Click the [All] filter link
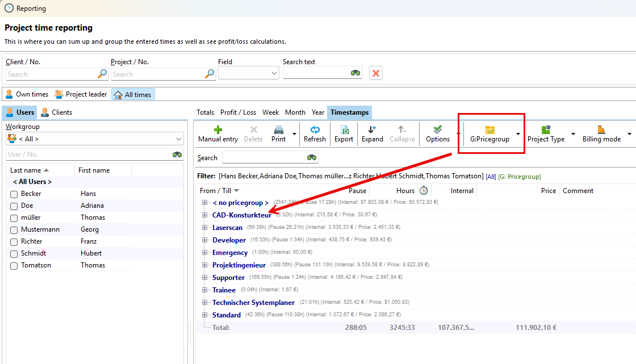This screenshot has height=364, width=636. [491, 177]
